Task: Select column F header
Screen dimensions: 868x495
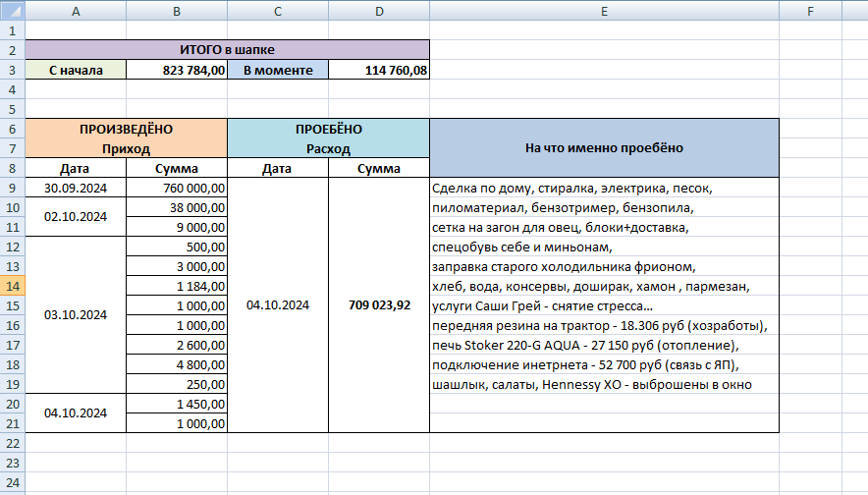Action: [810, 11]
